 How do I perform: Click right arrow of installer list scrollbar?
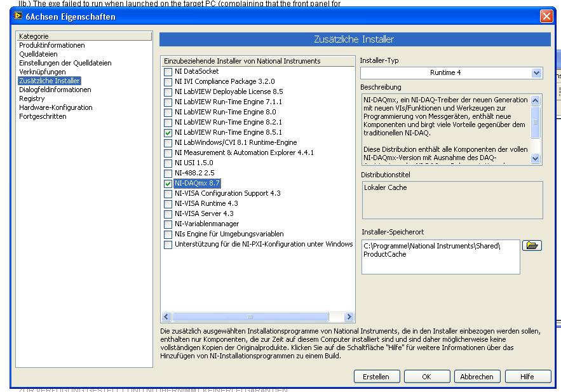tap(349, 317)
